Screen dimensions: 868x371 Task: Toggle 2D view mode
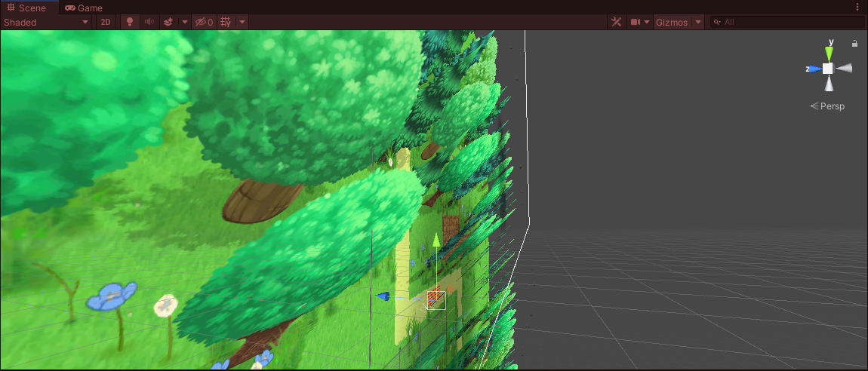tap(105, 22)
